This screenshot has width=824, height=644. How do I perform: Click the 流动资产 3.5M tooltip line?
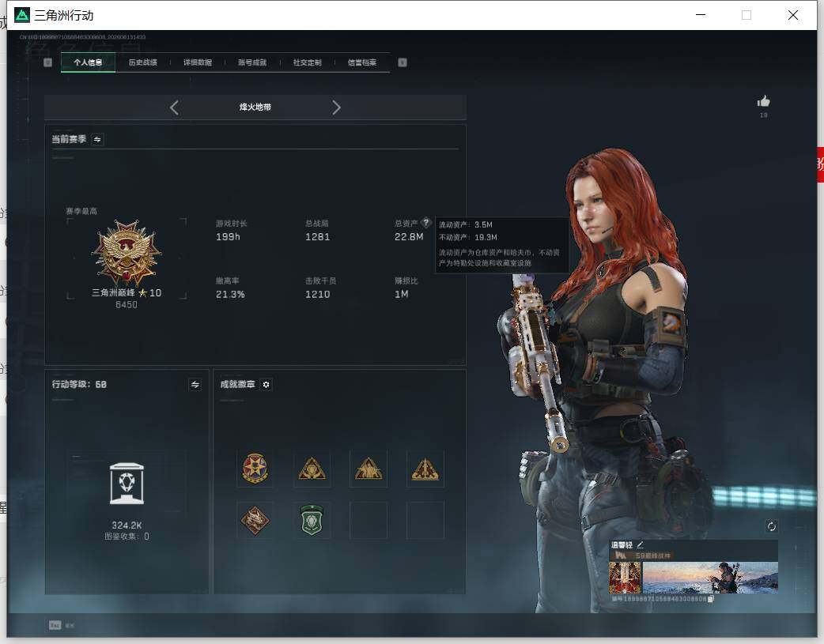point(466,225)
